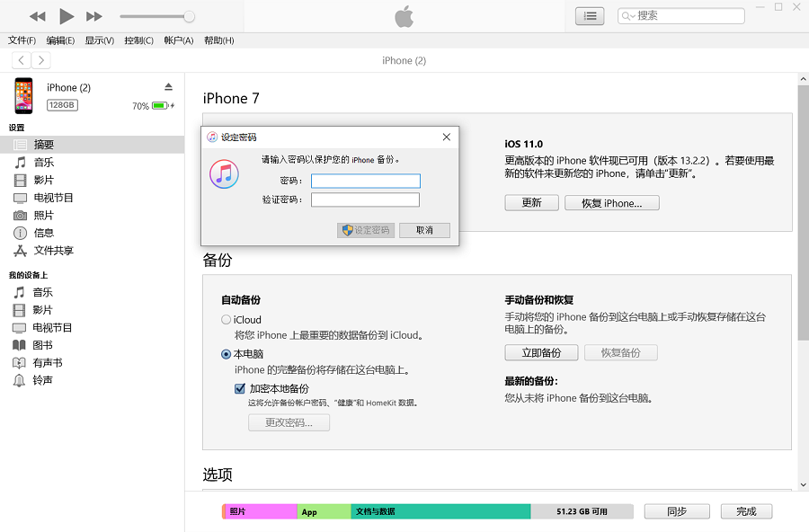The height and width of the screenshot is (532, 809).
Task: Click the 128GB capacity label
Action: 62,105
